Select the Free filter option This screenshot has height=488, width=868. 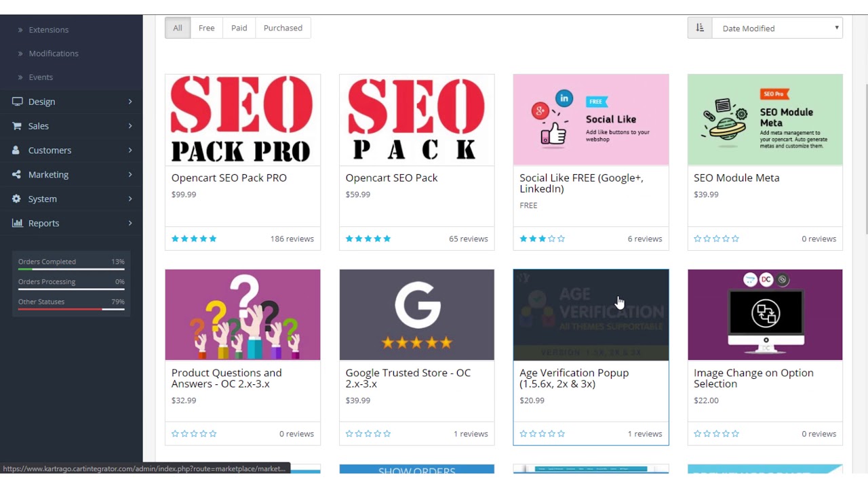point(207,28)
